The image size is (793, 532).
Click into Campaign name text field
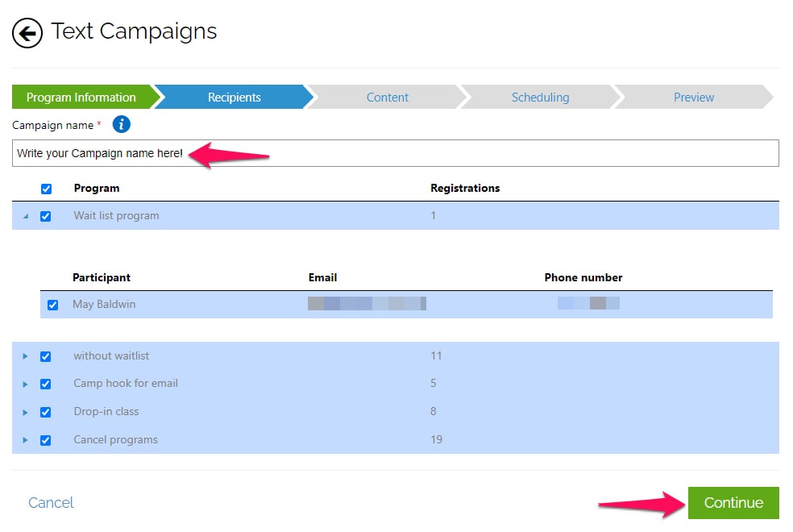pos(484,153)
